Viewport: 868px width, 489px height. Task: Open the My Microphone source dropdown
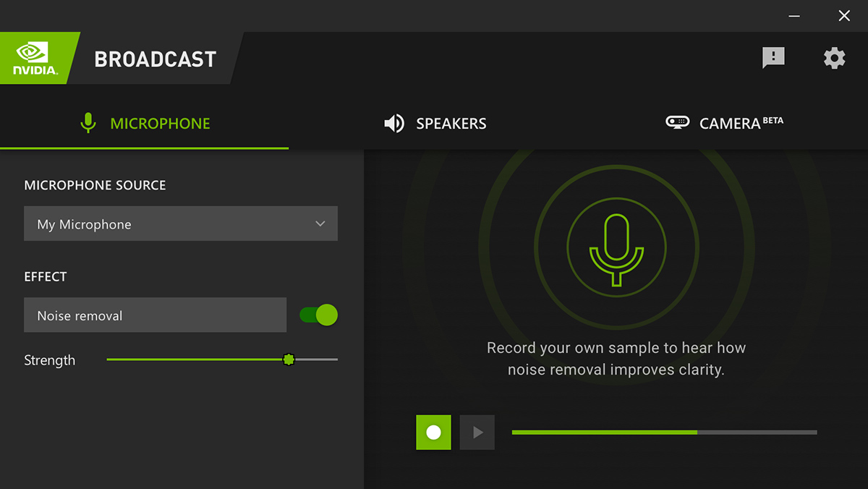click(180, 224)
